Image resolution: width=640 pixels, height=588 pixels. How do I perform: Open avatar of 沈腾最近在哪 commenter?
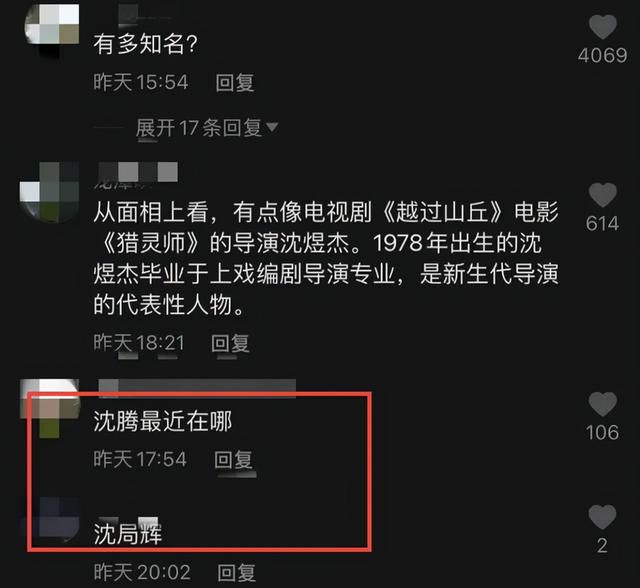point(50,408)
